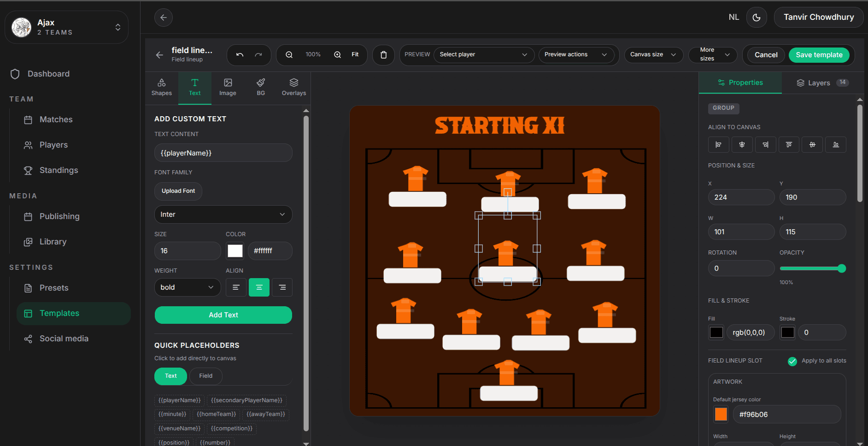The width and height of the screenshot is (868, 446).
Task: Click the redo arrow
Action: [x=258, y=54]
